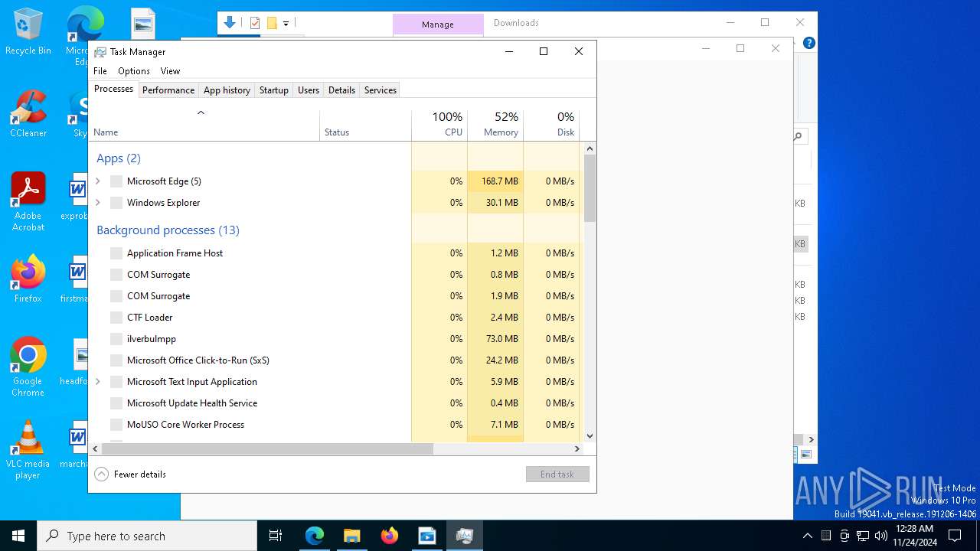Select the Windows Explorer process icon
The height and width of the screenshot is (551, 980).
[x=116, y=203]
